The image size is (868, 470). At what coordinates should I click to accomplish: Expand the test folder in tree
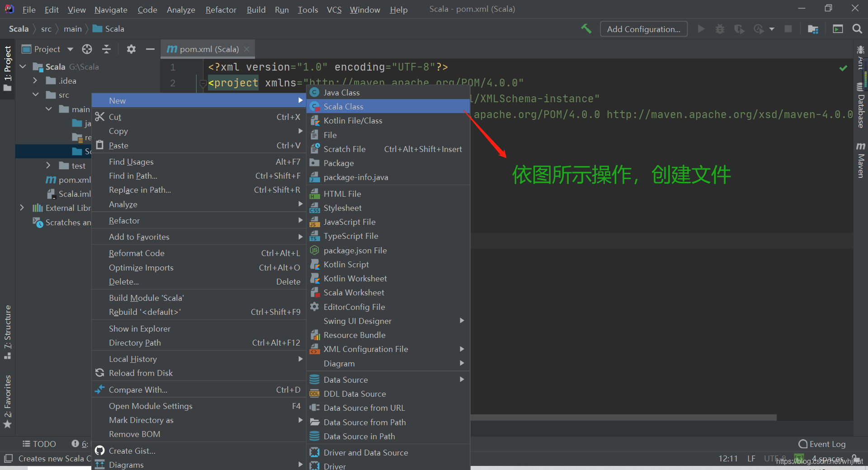click(48, 166)
